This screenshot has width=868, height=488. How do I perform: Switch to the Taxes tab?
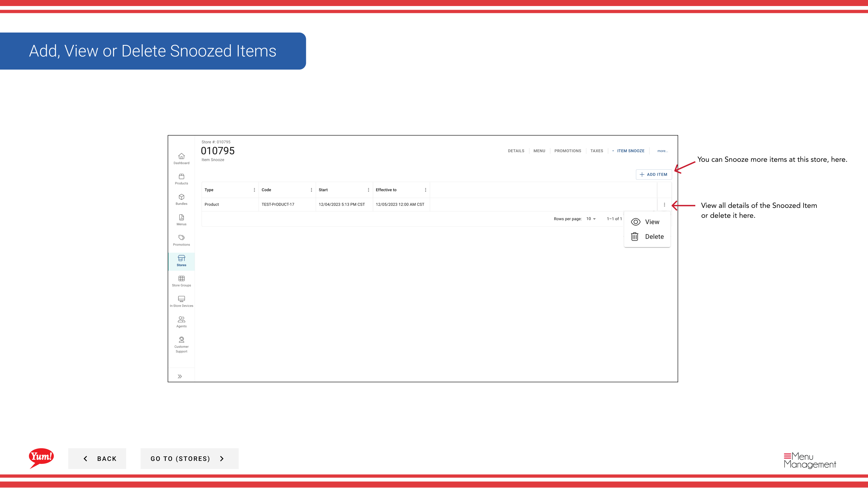click(x=596, y=151)
